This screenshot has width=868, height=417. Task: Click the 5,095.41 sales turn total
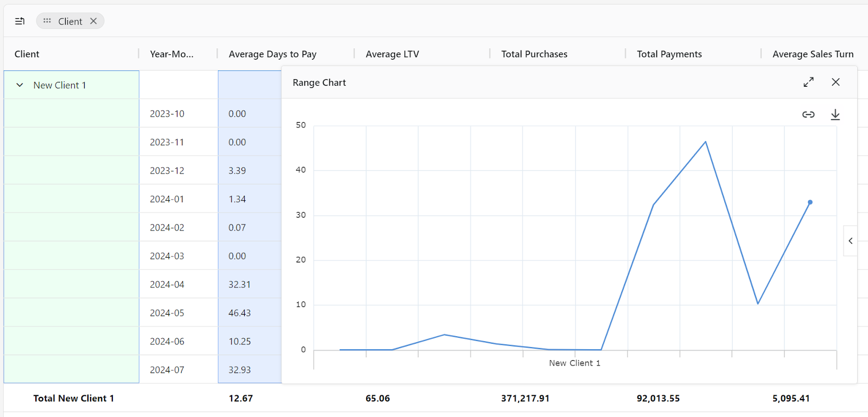click(791, 398)
